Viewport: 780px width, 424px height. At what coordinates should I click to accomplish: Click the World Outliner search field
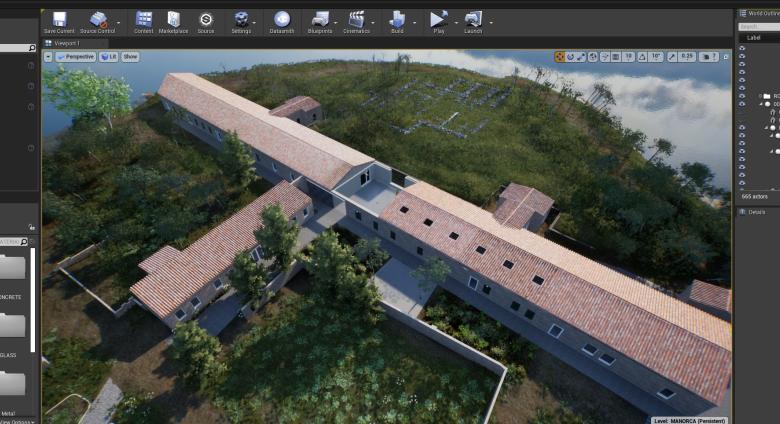point(760,27)
